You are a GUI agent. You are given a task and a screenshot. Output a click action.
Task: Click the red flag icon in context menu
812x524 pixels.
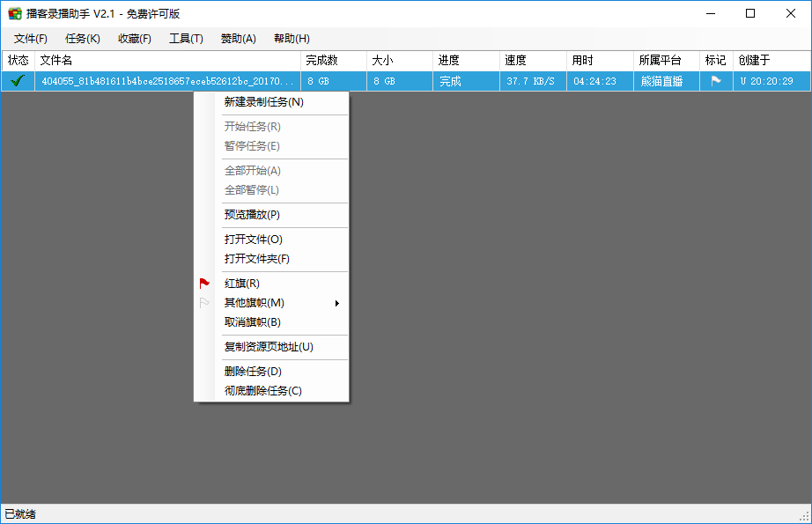pyautogui.click(x=204, y=284)
